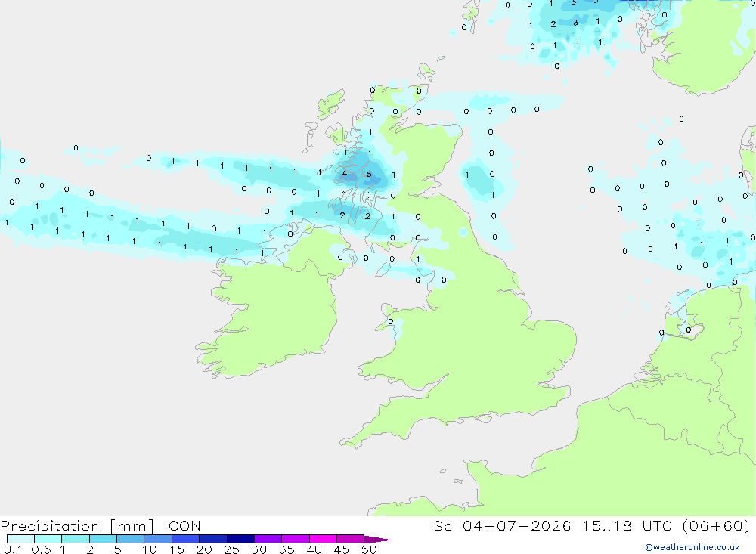The height and width of the screenshot is (554, 756).
Task: Click the lightest cyan 0.1–0.5 mm legend swatch
Action: tap(20, 539)
